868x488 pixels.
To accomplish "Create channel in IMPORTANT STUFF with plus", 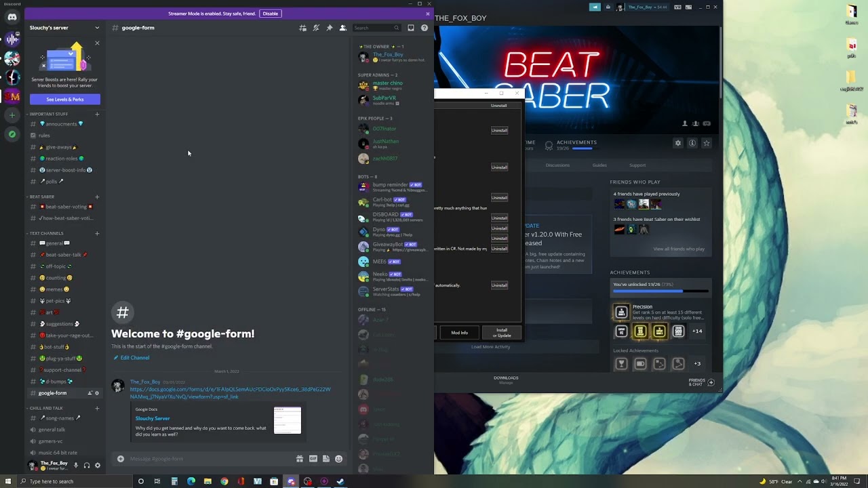I will click(x=97, y=114).
